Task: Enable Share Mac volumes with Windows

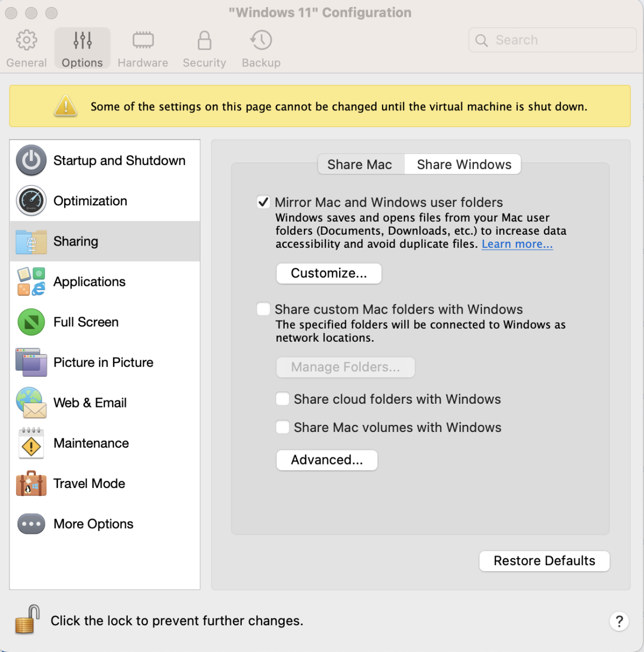Action: tap(283, 427)
